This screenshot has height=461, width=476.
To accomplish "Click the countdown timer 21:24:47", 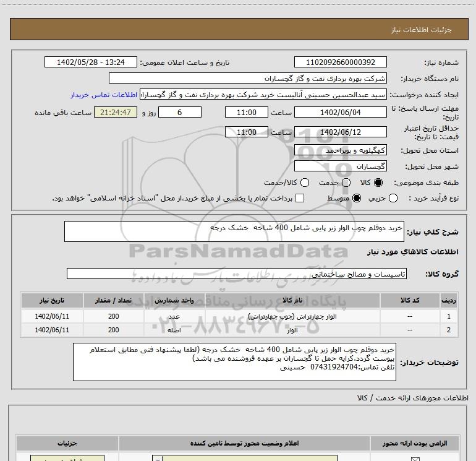I will [116, 112].
